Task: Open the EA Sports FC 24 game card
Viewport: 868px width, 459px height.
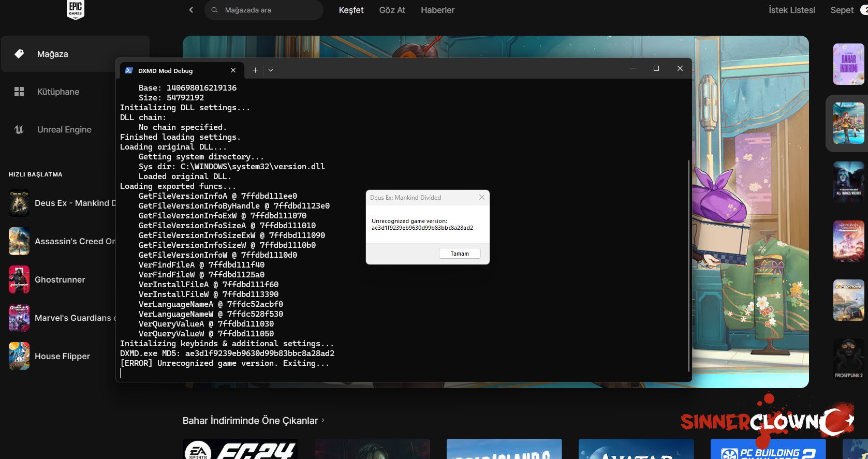Action: click(x=240, y=449)
